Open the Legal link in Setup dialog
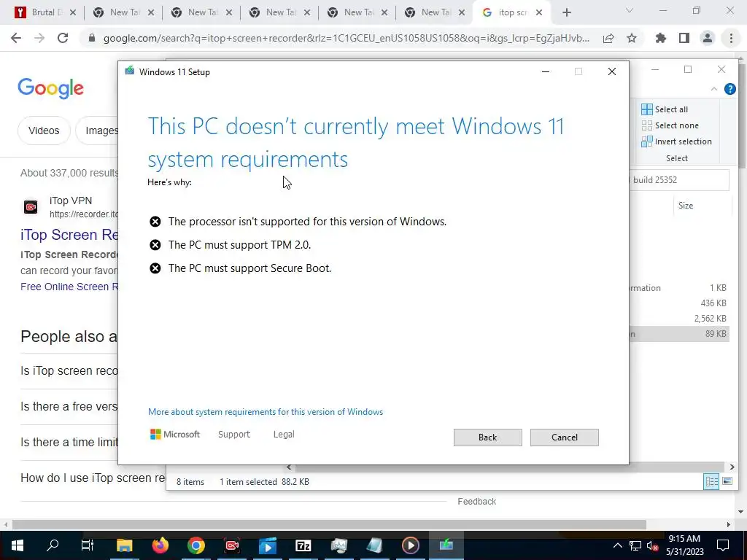The image size is (747, 560). [284, 435]
